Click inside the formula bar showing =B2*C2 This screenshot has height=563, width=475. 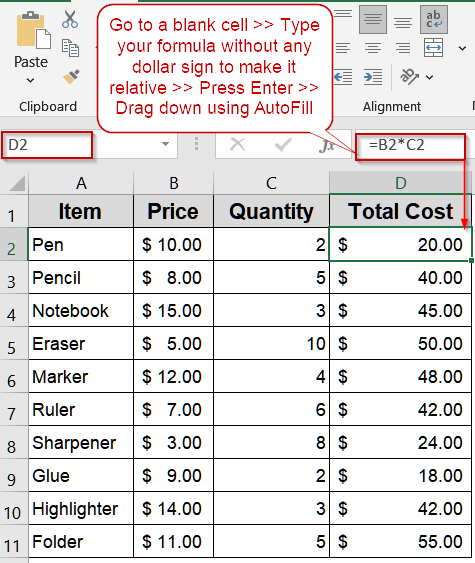pos(410,146)
